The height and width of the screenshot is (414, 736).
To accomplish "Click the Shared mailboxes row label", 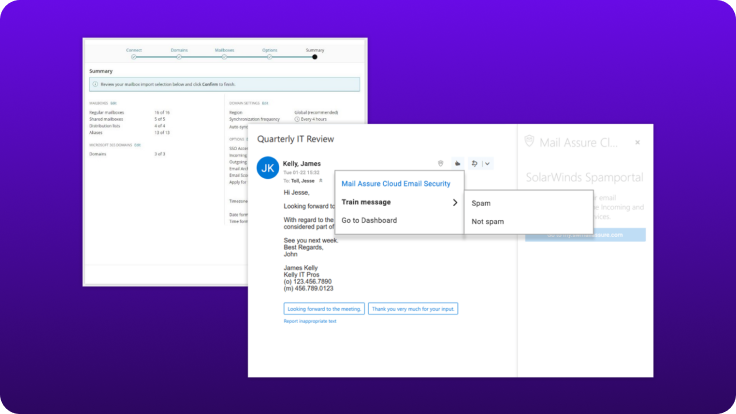I will (106, 119).
